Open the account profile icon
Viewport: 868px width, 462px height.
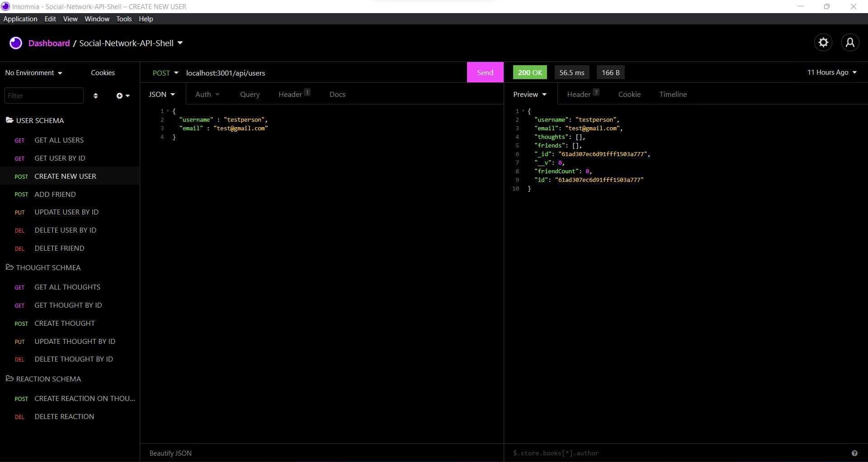point(851,42)
